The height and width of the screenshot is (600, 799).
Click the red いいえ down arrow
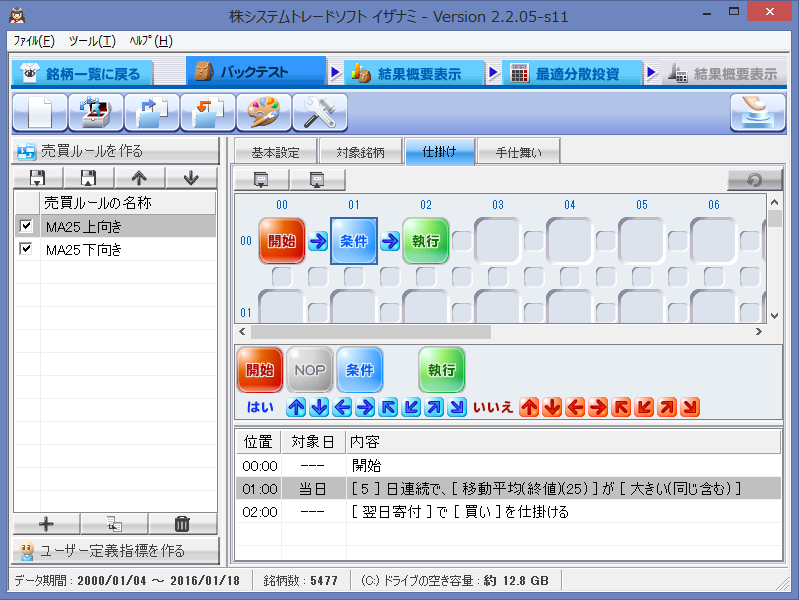(x=552, y=407)
